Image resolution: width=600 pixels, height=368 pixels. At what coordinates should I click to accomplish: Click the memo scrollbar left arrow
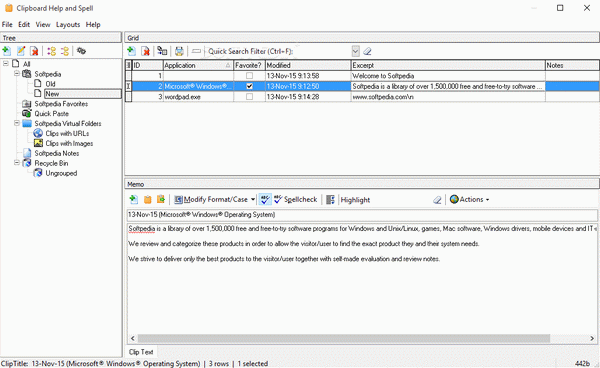(133, 339)
